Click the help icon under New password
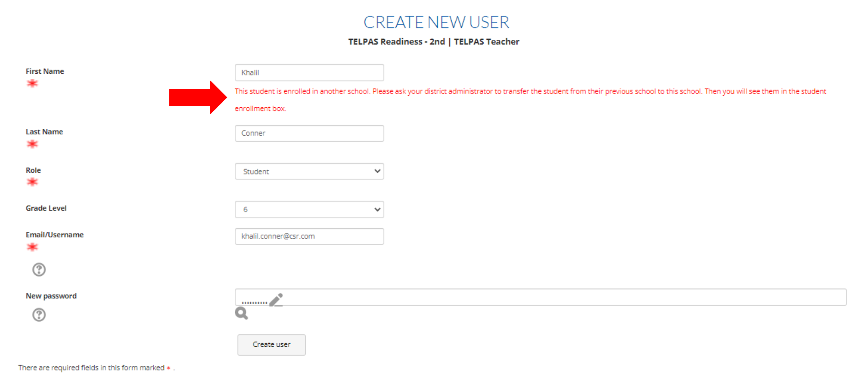868x383 pixels. pos(39,315)
